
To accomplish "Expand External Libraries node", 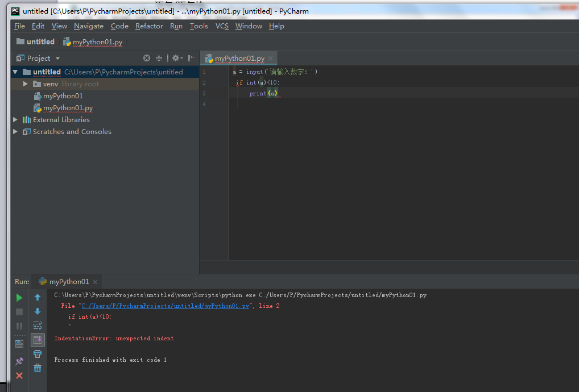I will (15, 120).
